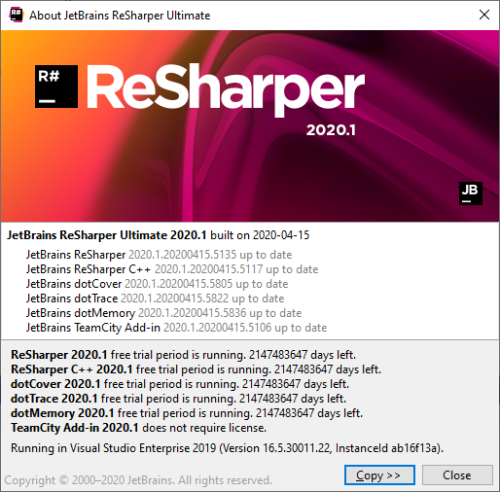
Task: Click the black R# logo box
Action: 56,87
